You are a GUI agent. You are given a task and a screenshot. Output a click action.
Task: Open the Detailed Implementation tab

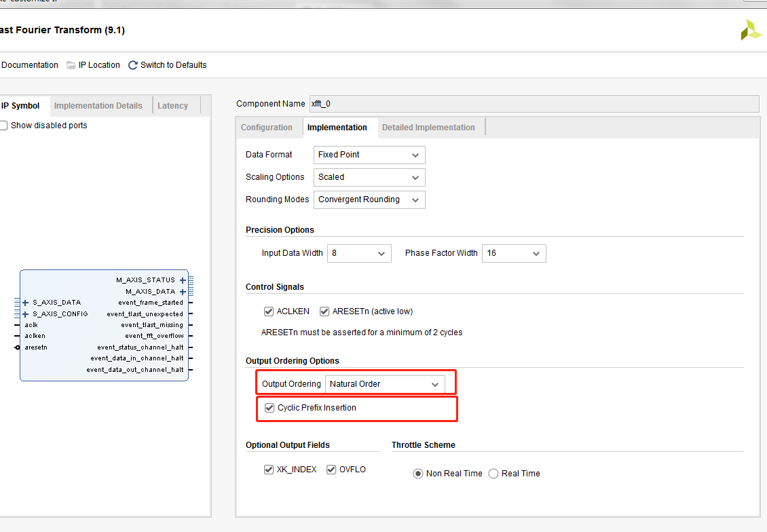point(428,128)
